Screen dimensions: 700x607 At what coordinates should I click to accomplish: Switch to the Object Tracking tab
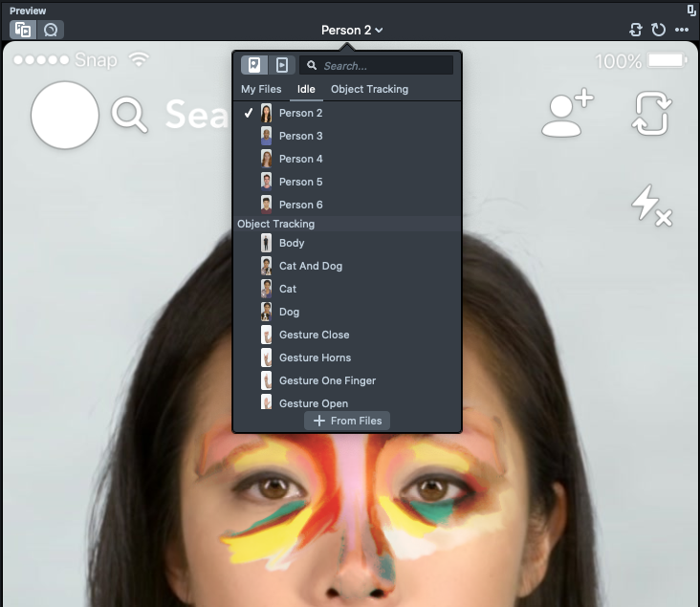[x=369, y=89]
